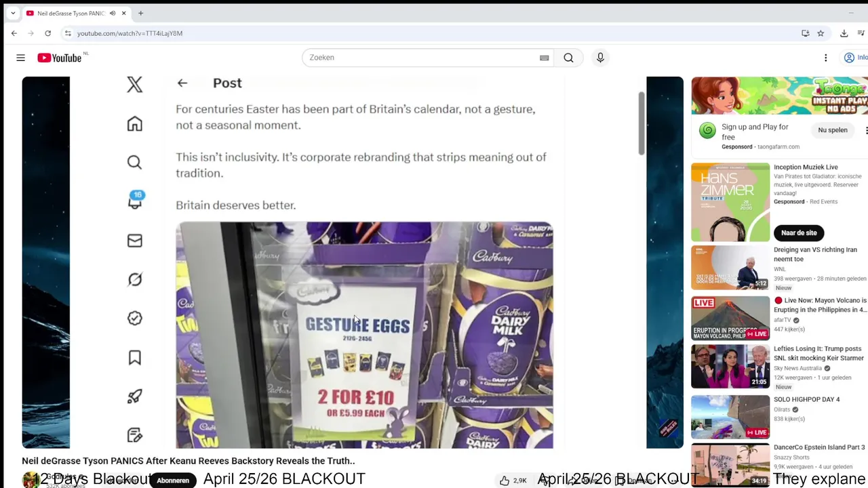Click the Naar de site button
This screenshot has height=488, width=868.
coord(798,232)
